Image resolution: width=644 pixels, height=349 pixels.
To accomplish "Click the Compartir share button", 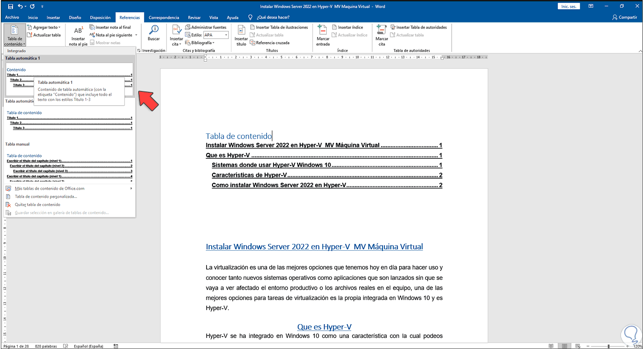I will coord(625,18).
